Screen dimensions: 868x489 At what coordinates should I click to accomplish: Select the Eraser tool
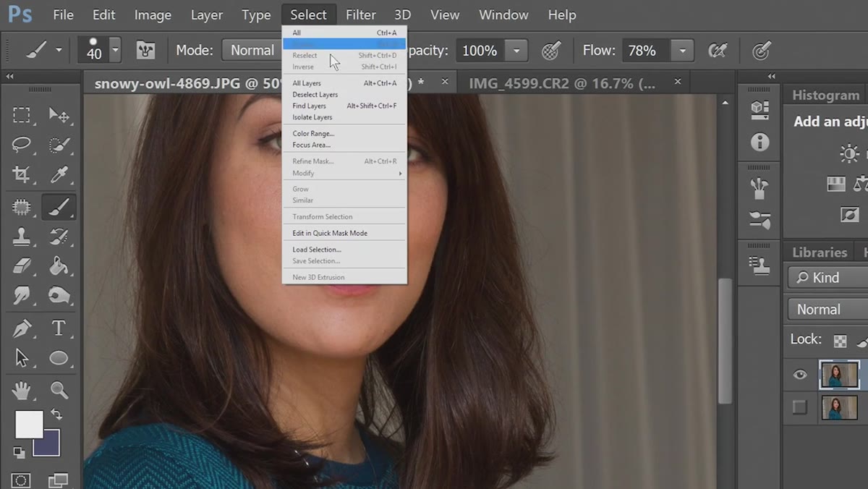[22, 266]
